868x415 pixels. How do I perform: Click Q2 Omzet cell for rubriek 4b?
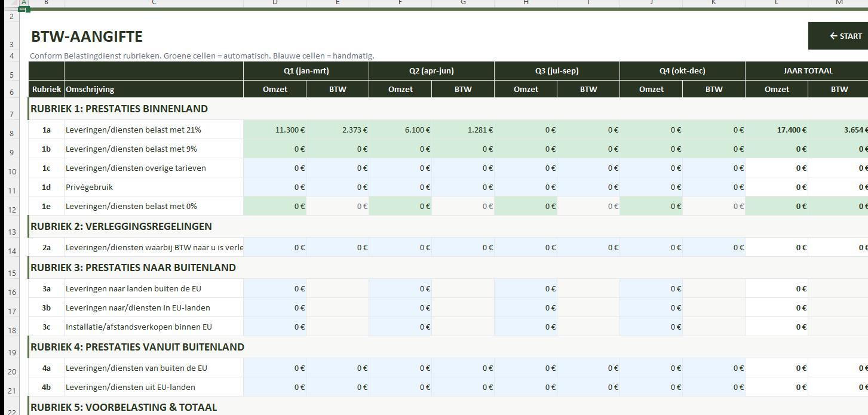coord(400,387)
